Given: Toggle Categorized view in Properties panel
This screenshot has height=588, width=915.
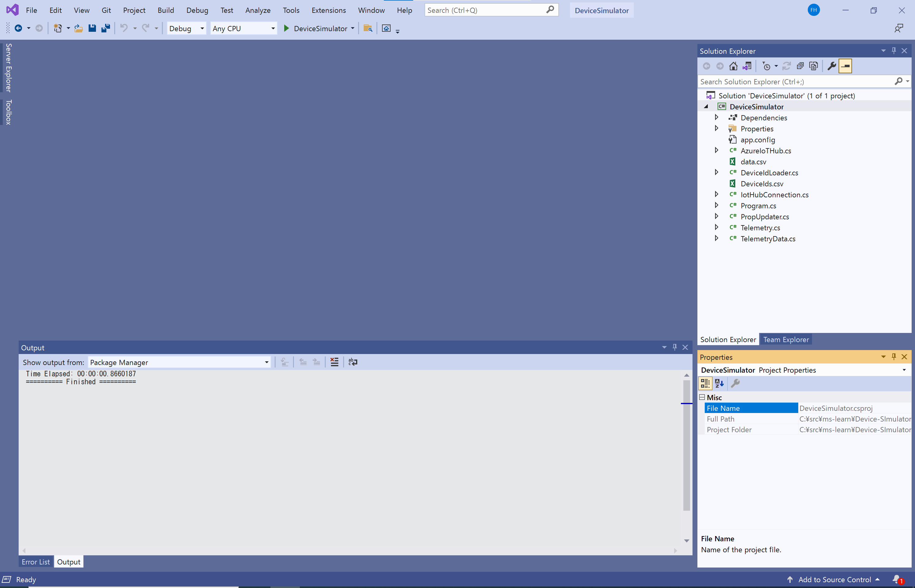Looking at the screenshot, I should click(x=705, y=383).
